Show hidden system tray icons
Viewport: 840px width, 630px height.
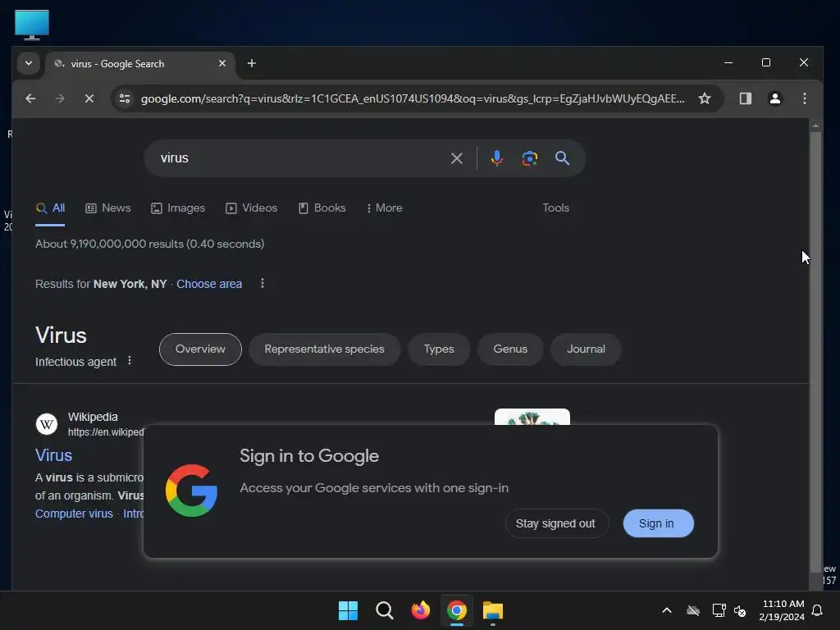(666, 610)
